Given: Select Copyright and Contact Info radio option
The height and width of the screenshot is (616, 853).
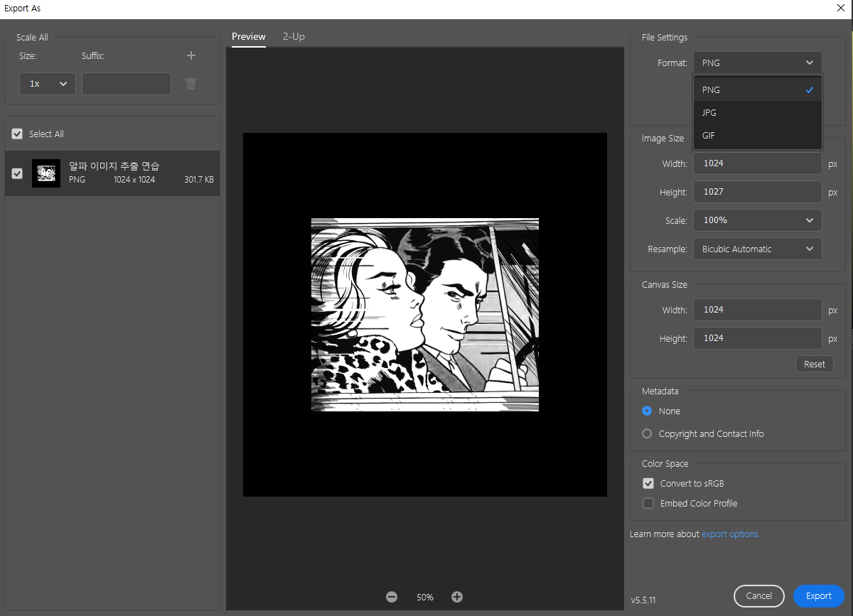Looking at the screenshot, I should 647,433.
